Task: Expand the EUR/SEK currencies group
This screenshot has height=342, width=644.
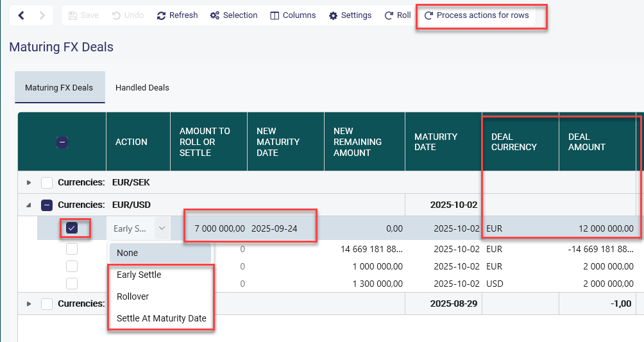Action: (28, 183)
